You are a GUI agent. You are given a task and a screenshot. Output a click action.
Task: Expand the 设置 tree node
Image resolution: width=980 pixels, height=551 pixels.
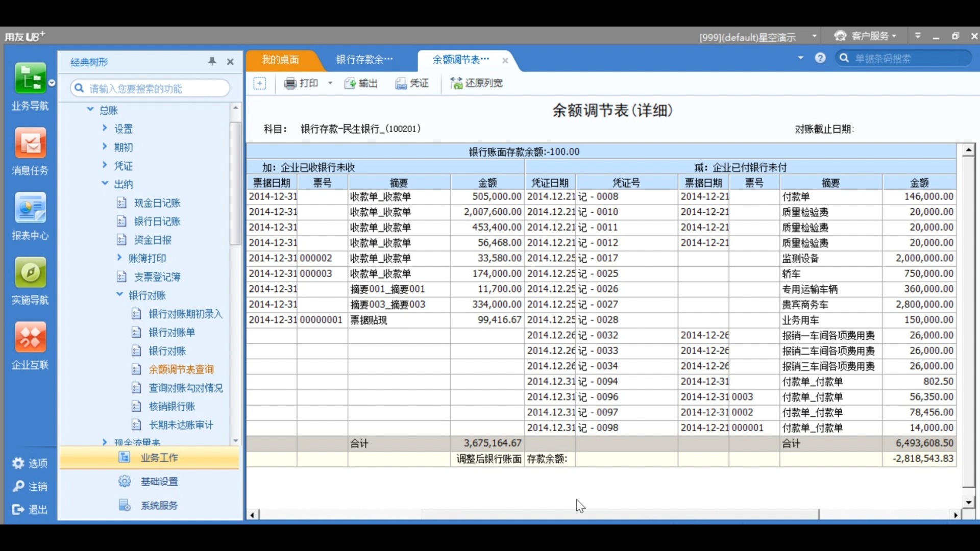point(104,128)
